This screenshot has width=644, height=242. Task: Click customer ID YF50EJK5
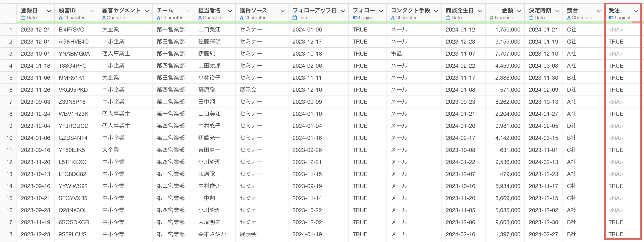coord(72,150)
